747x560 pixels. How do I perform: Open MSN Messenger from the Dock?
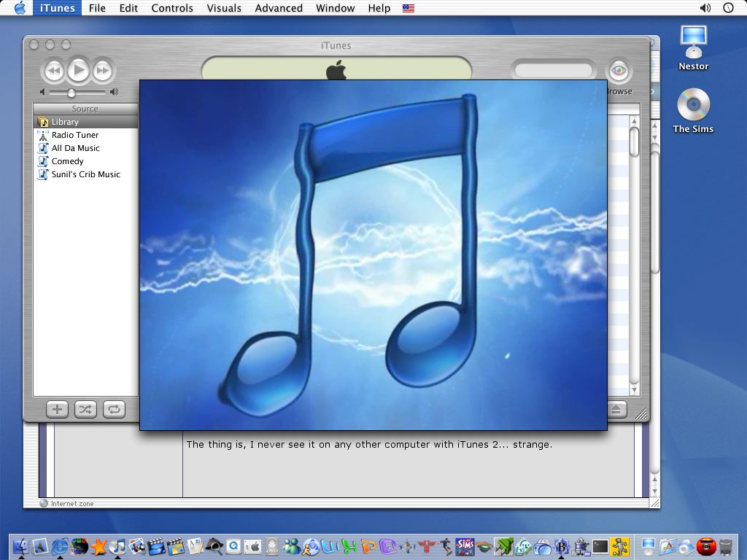[292, 547]
